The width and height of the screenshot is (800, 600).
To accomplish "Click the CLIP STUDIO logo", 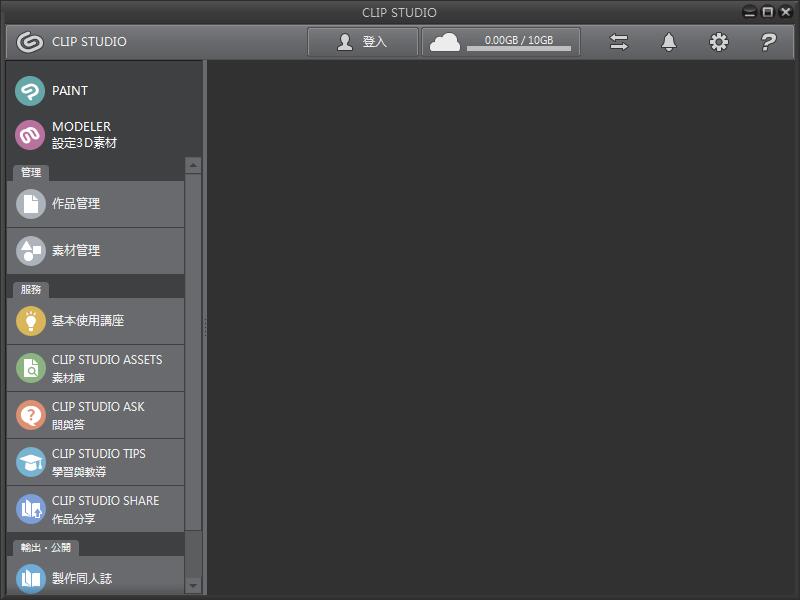I will [x=30, y=42].
